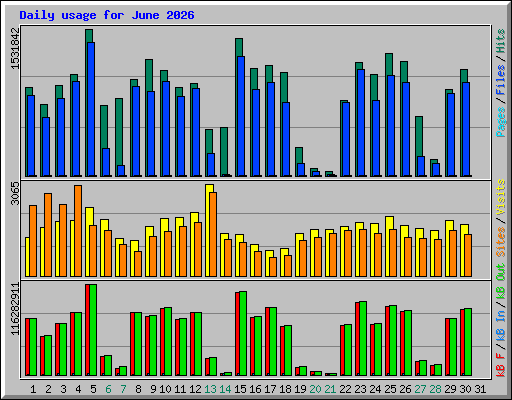Click the blue Files bar for day 30
Screen dimensions: 512x400
pos(466,129)
